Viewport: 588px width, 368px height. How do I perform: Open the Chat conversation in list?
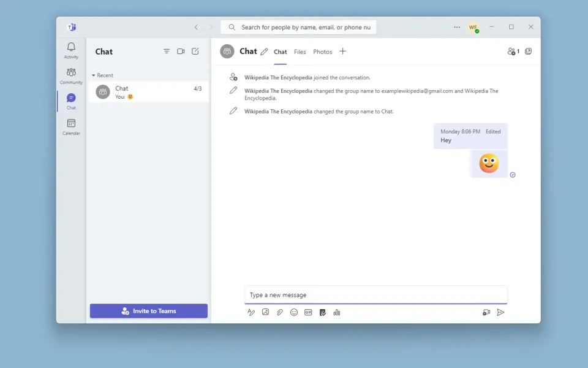pos(148,92)
